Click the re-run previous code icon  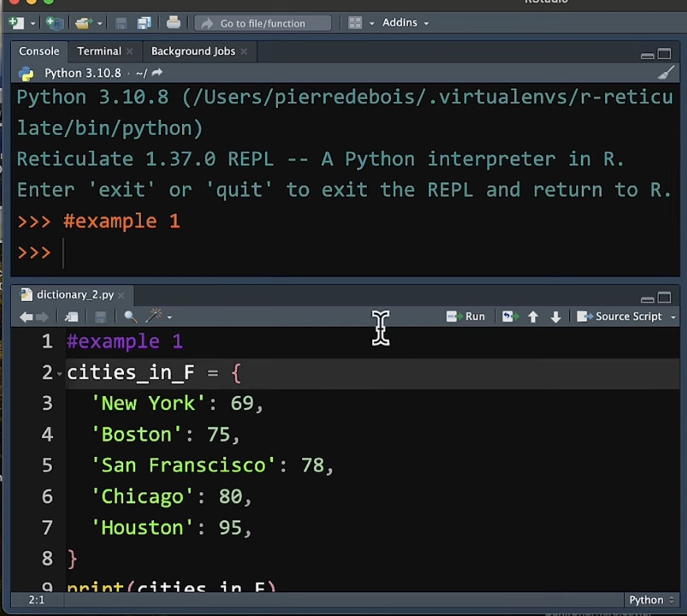509,316
